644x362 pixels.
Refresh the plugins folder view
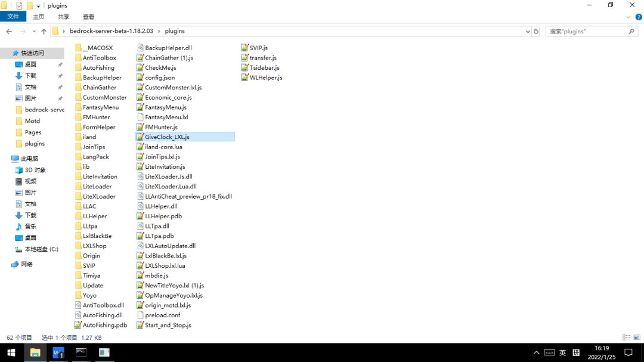(535, 31)
